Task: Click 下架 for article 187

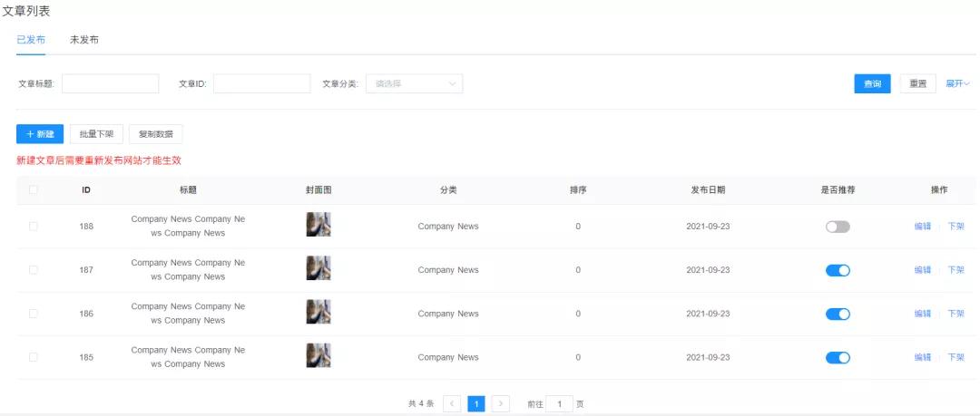Action: tap(955, 270)
